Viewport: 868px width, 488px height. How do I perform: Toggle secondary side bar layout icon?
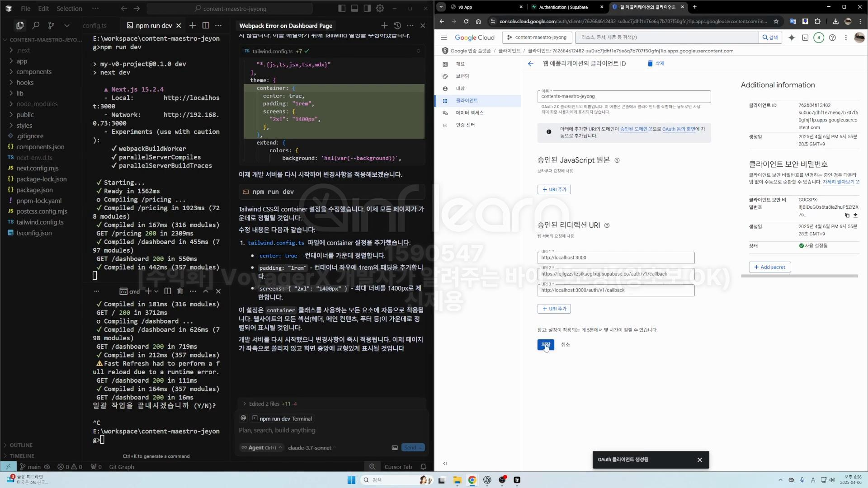367,8
